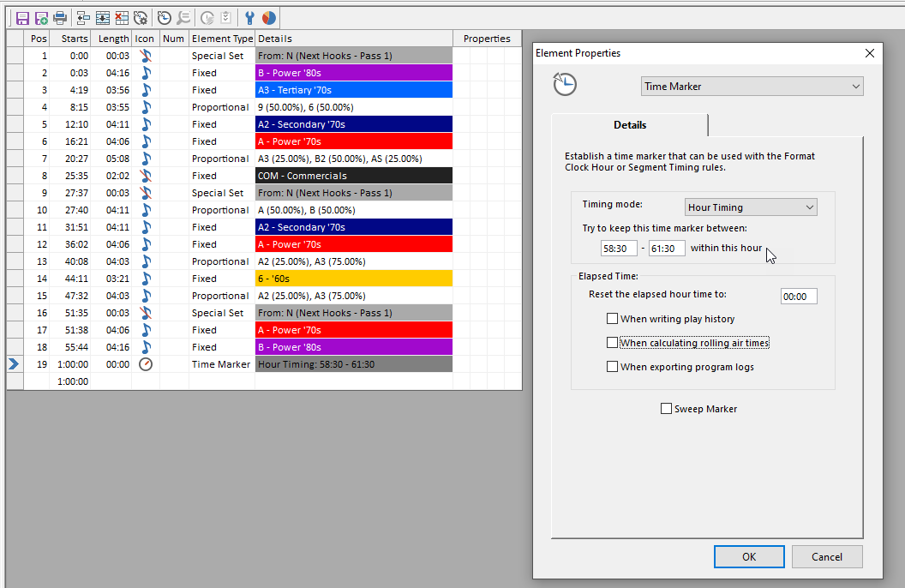The height and width of the screenshot is (588, 905).
Task: Click A3 (25.00%), B2 (50.00%), AS (25.00%) cell
Action: (354, 159)
